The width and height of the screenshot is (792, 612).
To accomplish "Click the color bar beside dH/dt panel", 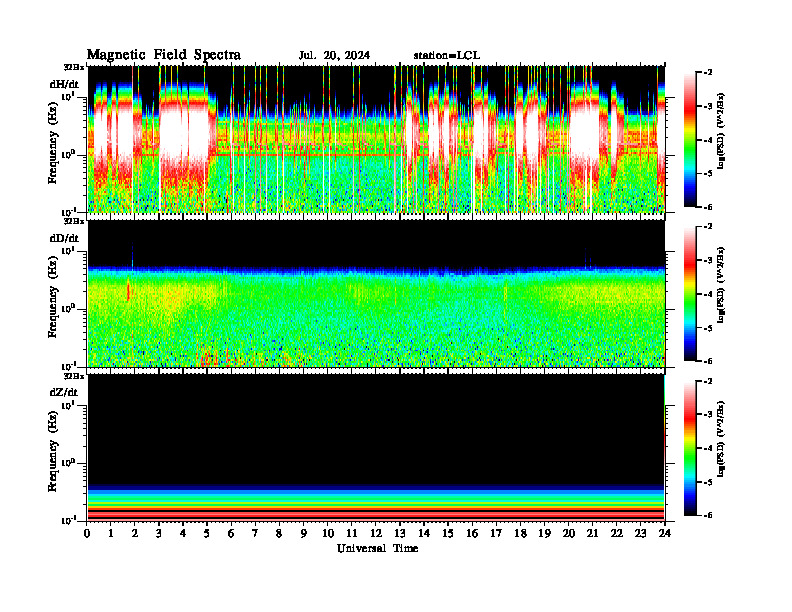I will pyautogui.click(x=690, y=140).
